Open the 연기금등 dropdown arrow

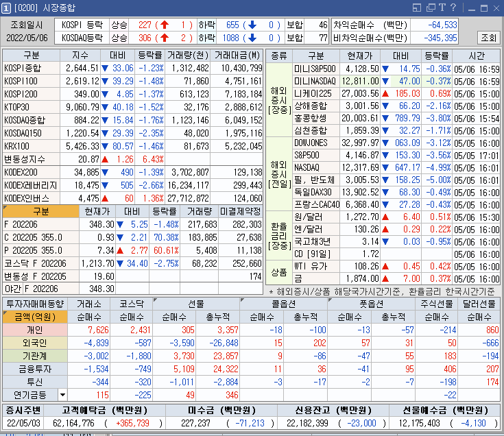click(x=62, y=395)
